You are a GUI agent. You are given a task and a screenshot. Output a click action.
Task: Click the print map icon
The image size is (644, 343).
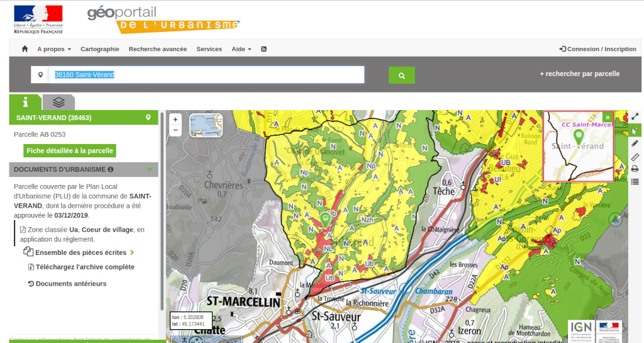pos(635,169)
